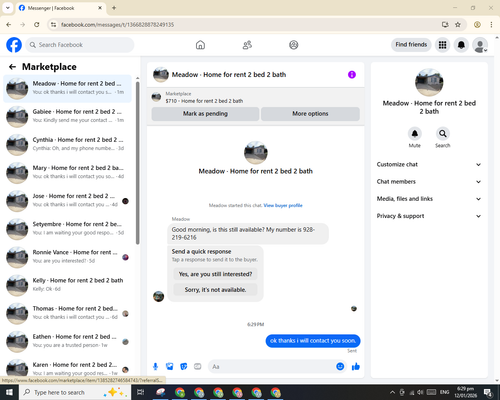Click the '$710 · Home for rent 2 bed 2 bath' listing text

coord(204,101)
